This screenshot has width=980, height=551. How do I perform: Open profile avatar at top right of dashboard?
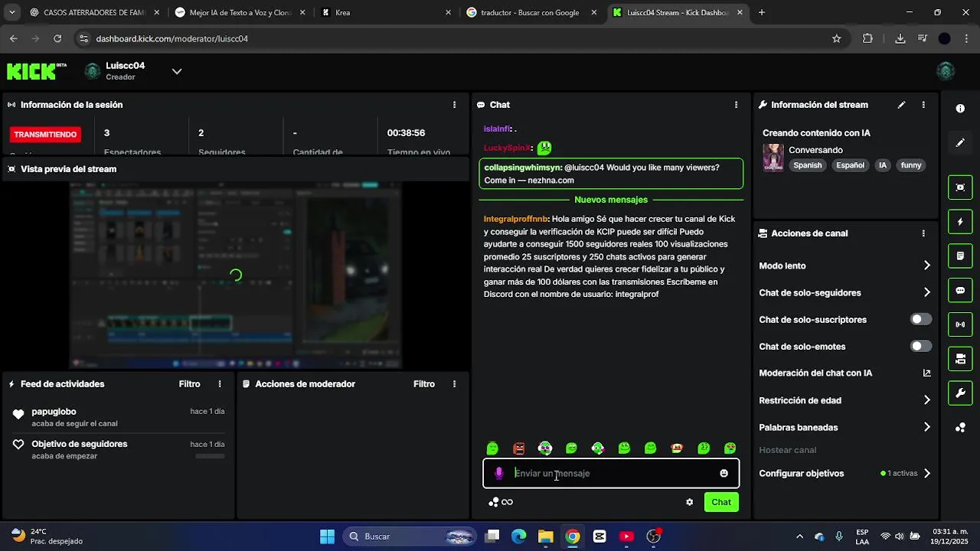pos(946,71)
